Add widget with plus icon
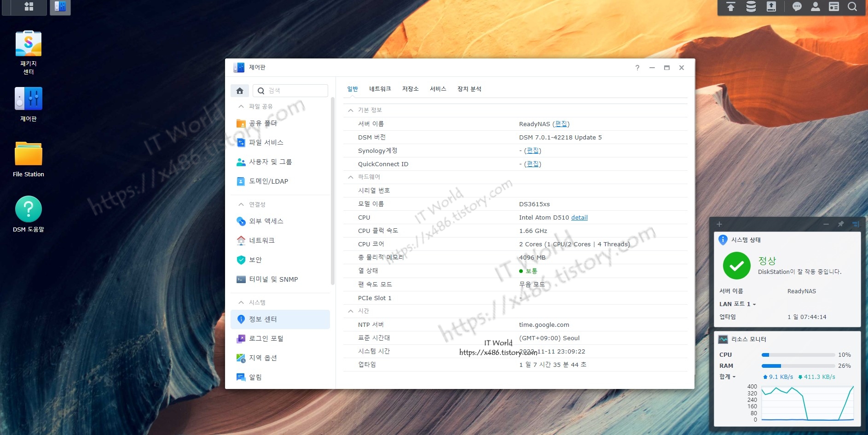Screen dimensions: 868x435 pyautogui.click(x=719, y=224)
